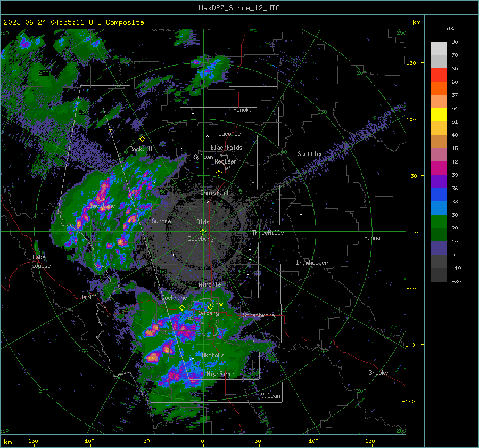Click the ThreeHills label
The height and width of the screenshot is (448, 479).
268,233
